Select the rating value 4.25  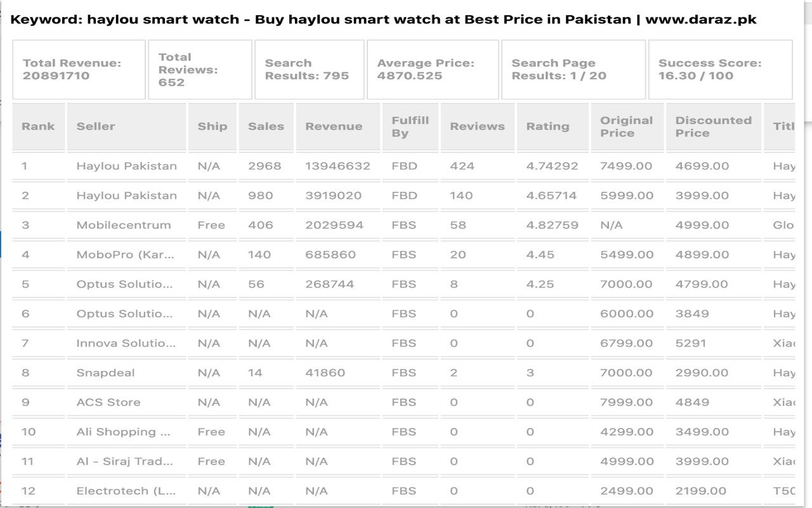540,284
